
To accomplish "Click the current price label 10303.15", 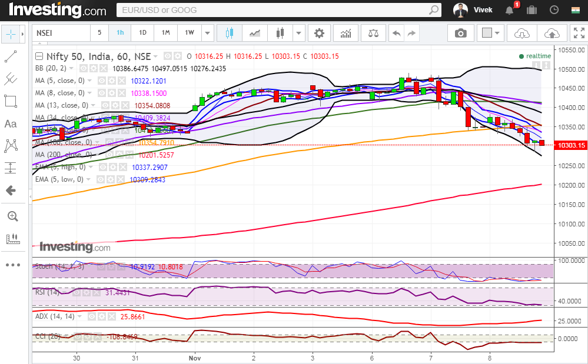I will [x=571, y=145].
